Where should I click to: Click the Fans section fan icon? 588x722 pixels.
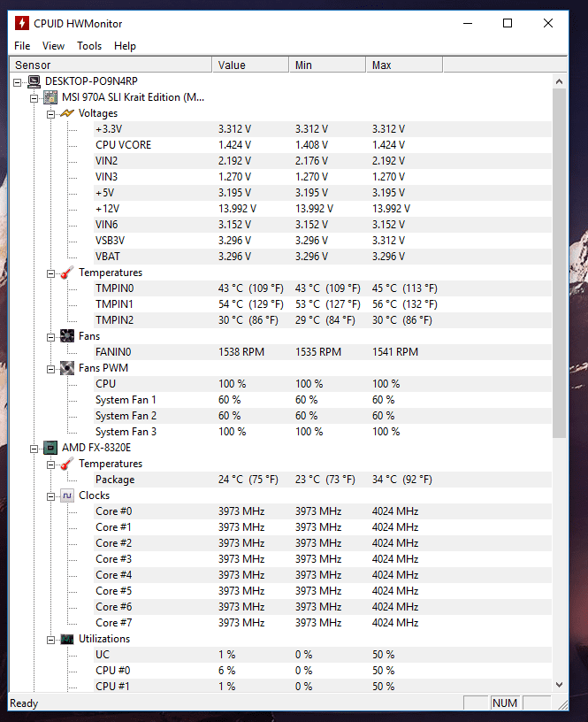click(x=67, y=336)
